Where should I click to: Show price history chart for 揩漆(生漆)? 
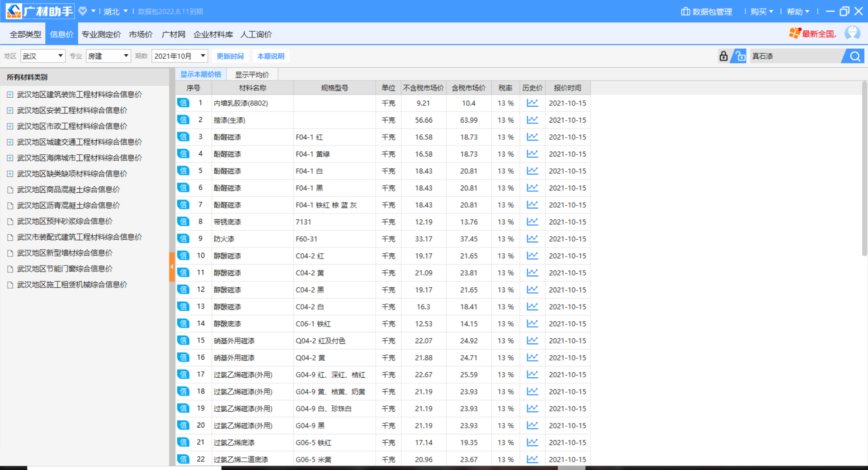[533, 120]
